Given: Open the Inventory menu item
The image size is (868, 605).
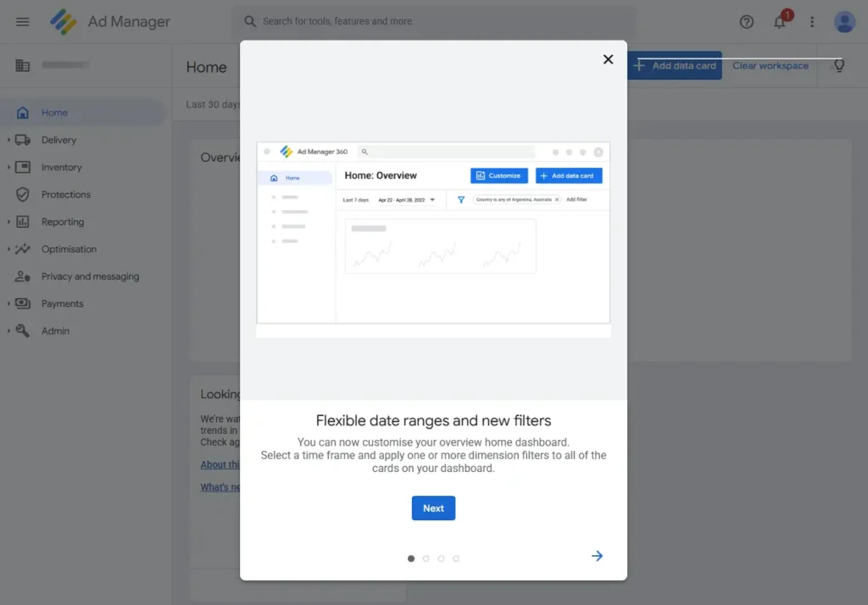Looking at the screenshot, I should (x=61, y=167).
